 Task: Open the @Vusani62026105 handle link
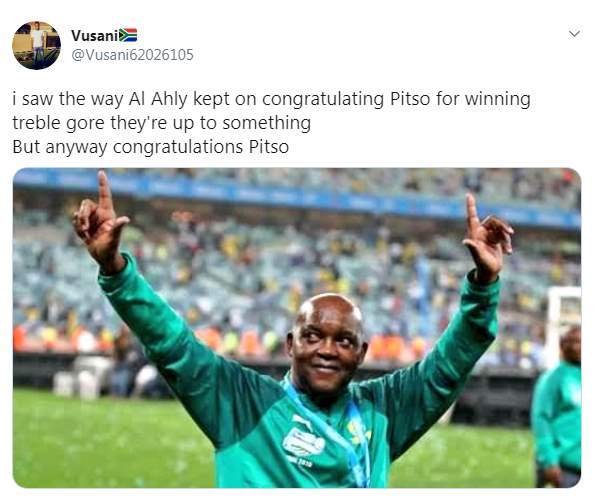(x=132, y=55)
